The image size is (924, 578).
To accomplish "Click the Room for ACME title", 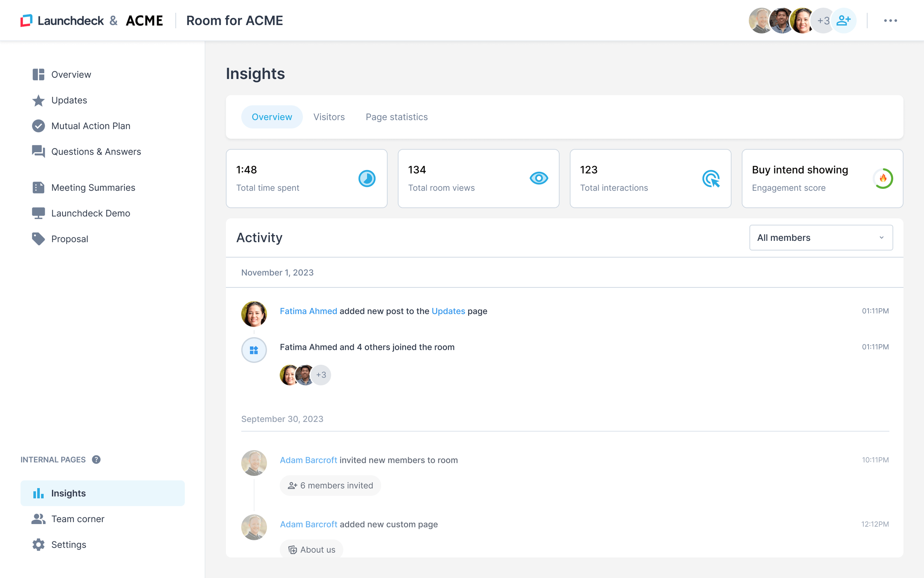I will coord(234,20).
